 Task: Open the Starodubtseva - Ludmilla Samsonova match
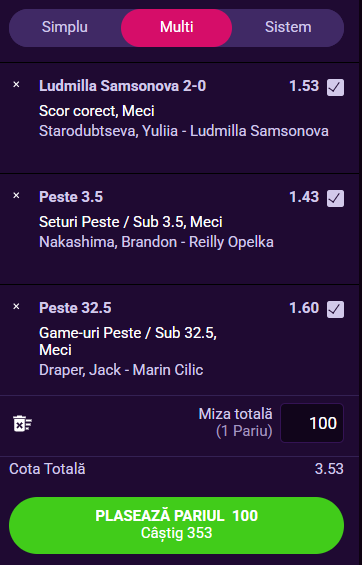184,131
